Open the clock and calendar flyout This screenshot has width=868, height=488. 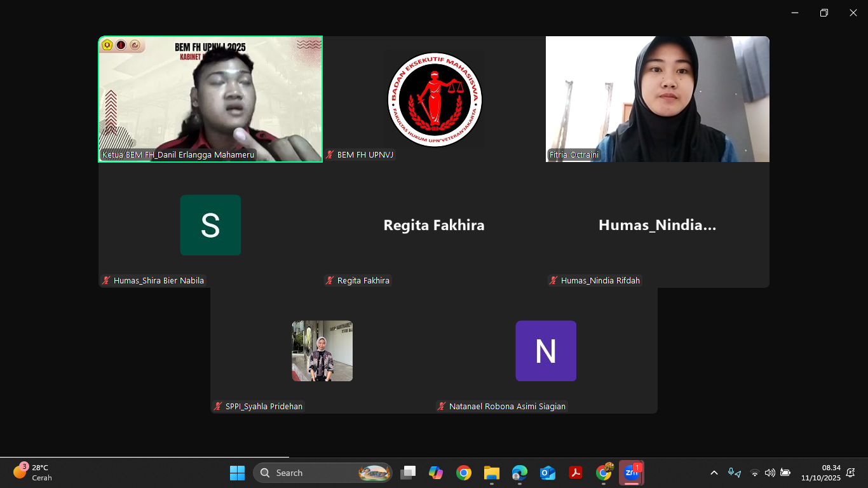[820, 473]
